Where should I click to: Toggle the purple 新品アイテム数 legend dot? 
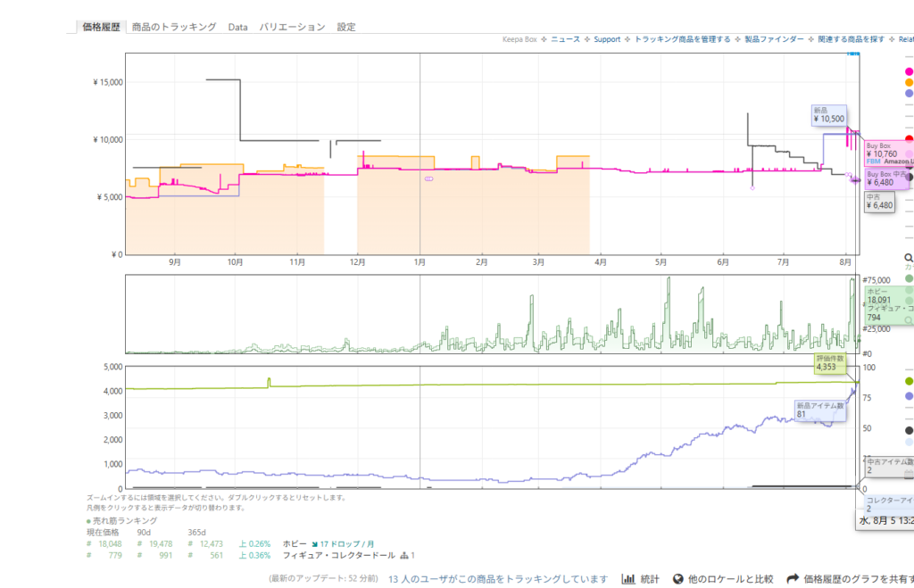click(909, 396)
